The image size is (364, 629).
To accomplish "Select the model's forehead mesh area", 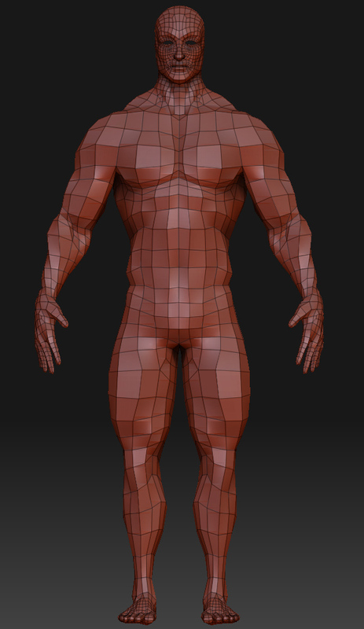I will 179,26.
